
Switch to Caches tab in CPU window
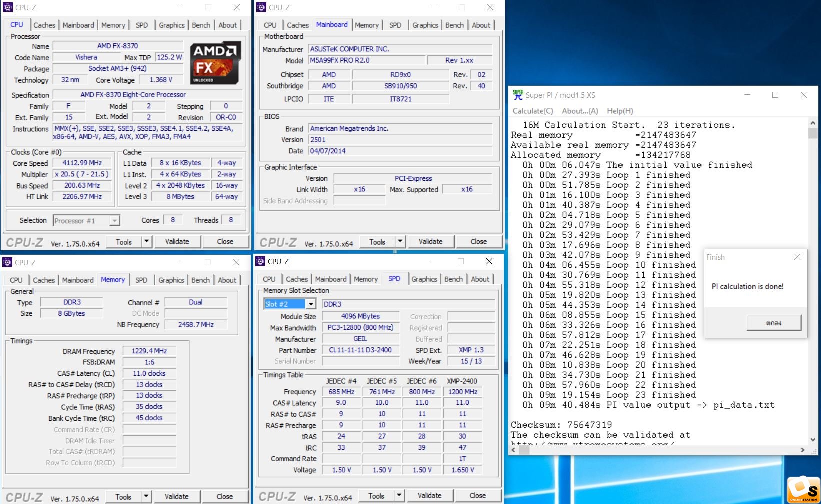click(x=44, y=25)
